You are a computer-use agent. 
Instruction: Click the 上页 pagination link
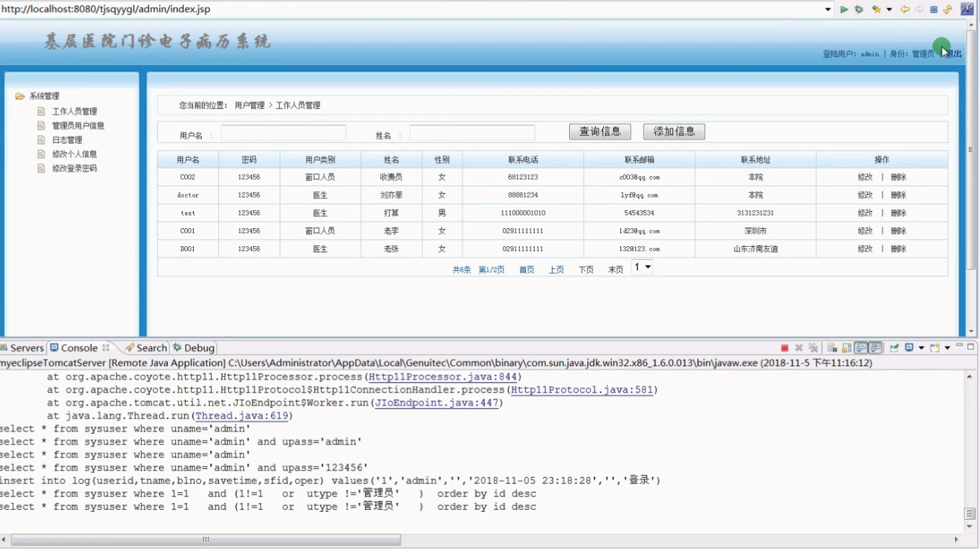click(557, 270)
